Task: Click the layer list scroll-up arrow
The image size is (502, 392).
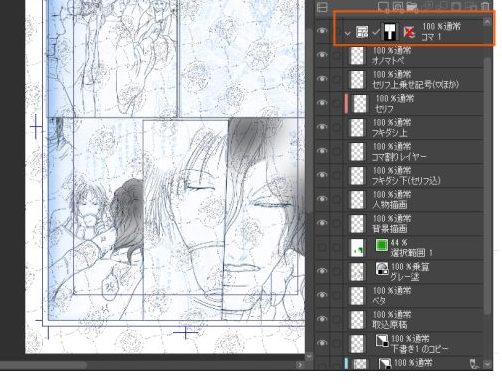Action: click(487, 22)
